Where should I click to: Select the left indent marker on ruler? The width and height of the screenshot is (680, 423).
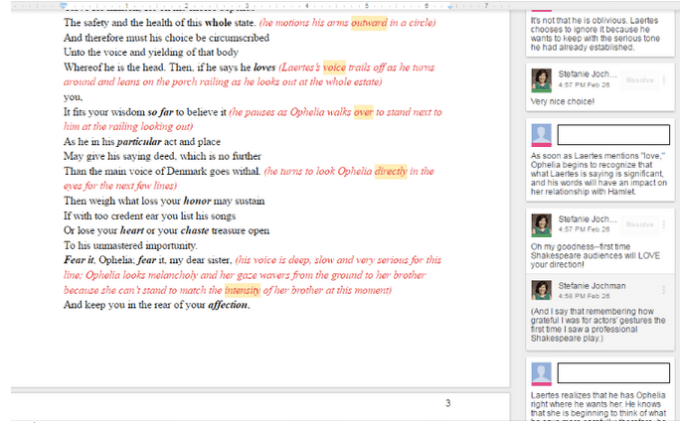61,4
